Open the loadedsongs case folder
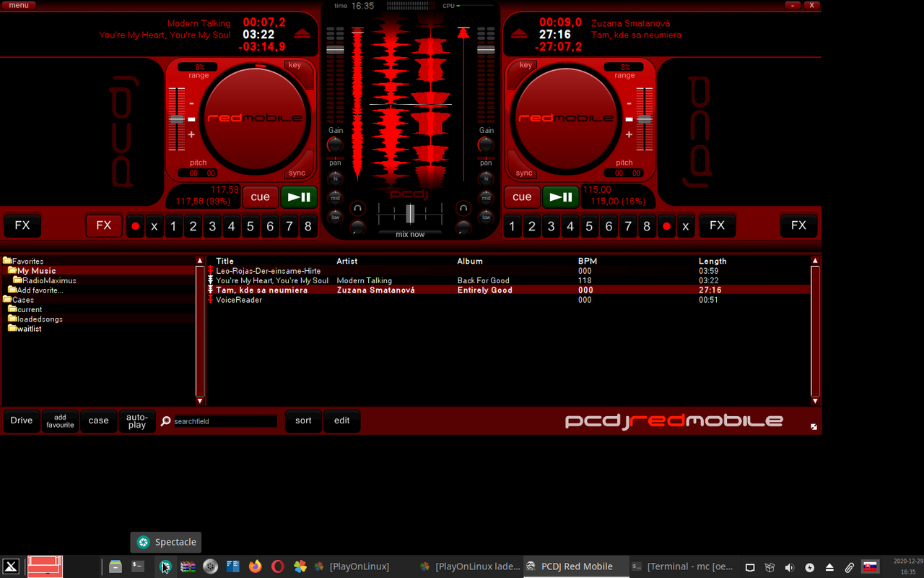This screenshot has width=924, height=578. click(35, 319)
